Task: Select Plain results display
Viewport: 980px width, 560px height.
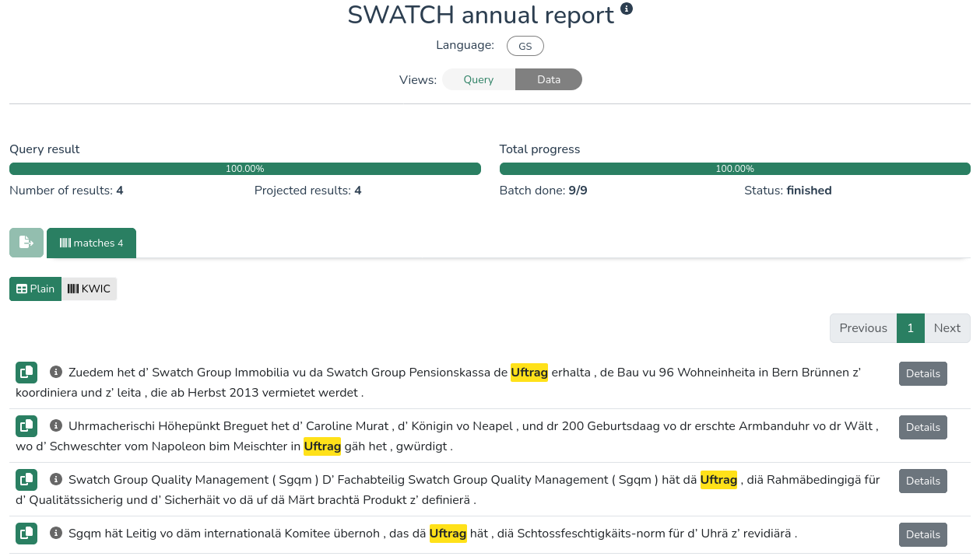Action: pyautogui.click(x=36, y=289)
